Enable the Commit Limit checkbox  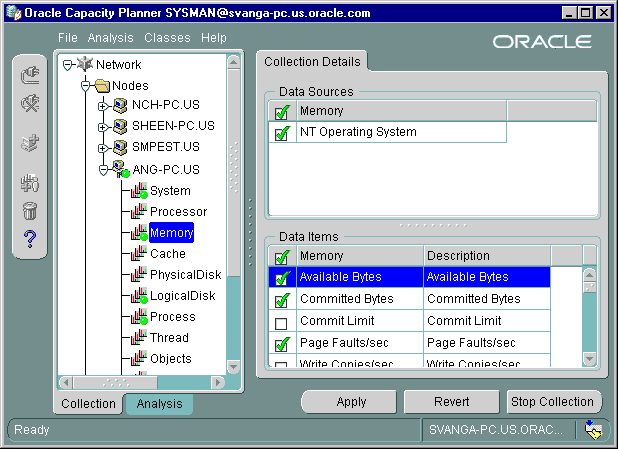(x=281, y=322)
